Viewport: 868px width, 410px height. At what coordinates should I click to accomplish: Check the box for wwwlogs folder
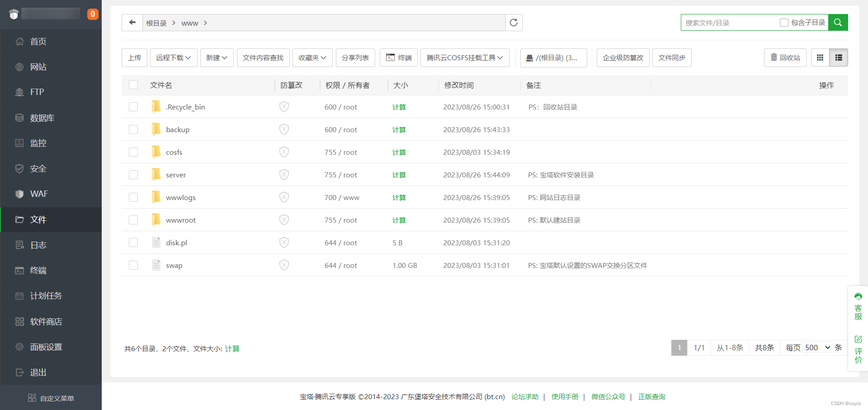tap(133, 197)
